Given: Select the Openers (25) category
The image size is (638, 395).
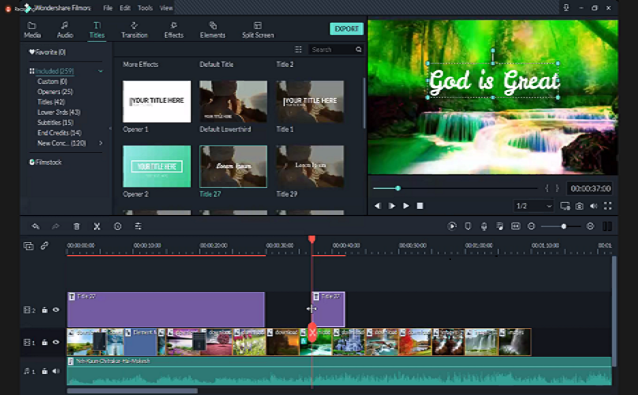Looking at the screenshot, I should point(55,92).
